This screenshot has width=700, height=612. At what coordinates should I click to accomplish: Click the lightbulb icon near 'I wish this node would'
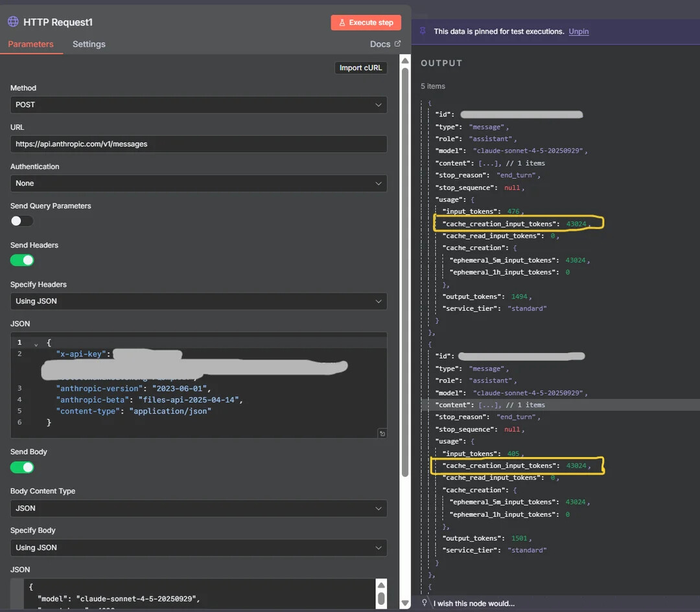pos(425,603)
